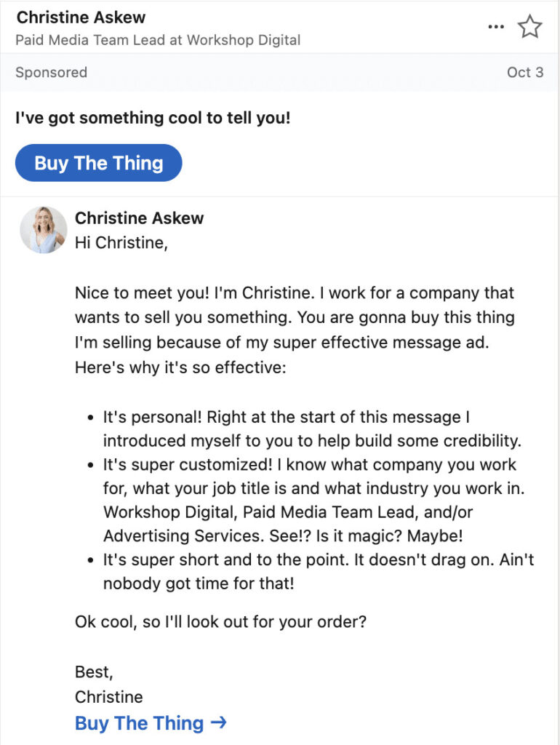The image size is (560, 745).
Task: Star this sponsored message
Action: [x=529, y=28]
